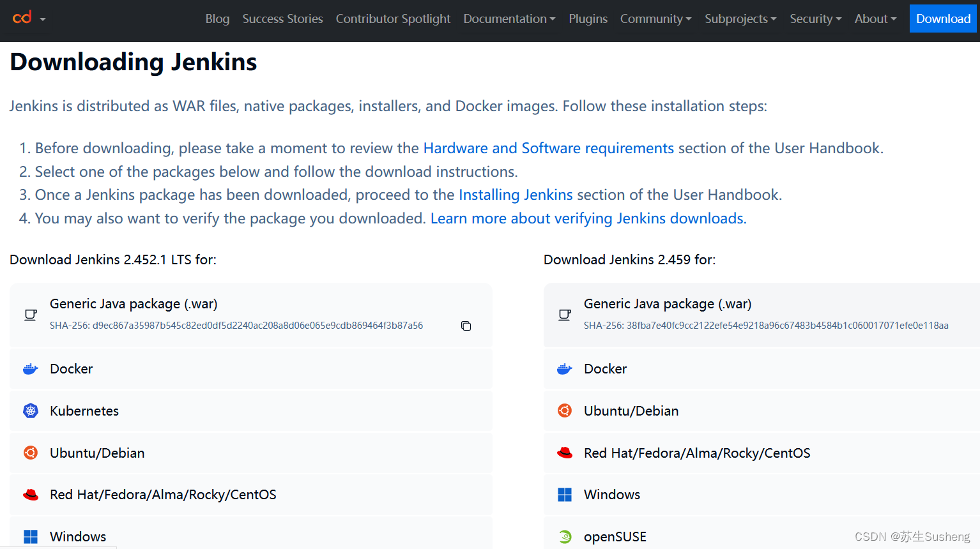
Task: Click the weekly Red Hat logo icon
Action: 564,453
